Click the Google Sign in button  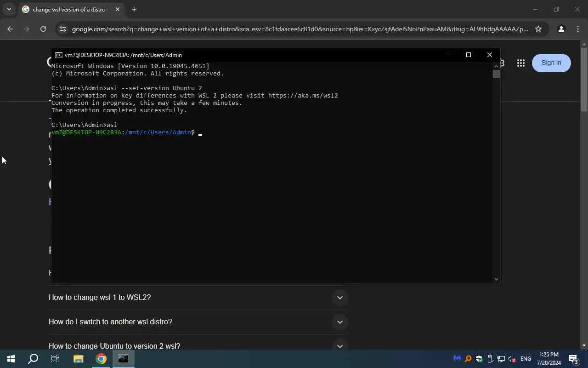click(551, 63)
